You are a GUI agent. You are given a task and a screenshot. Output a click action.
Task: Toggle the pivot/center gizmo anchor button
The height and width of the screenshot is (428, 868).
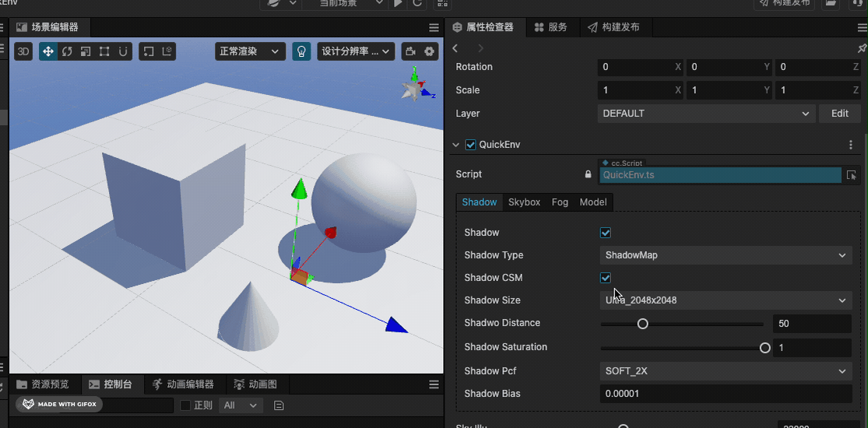pos(149,51)
